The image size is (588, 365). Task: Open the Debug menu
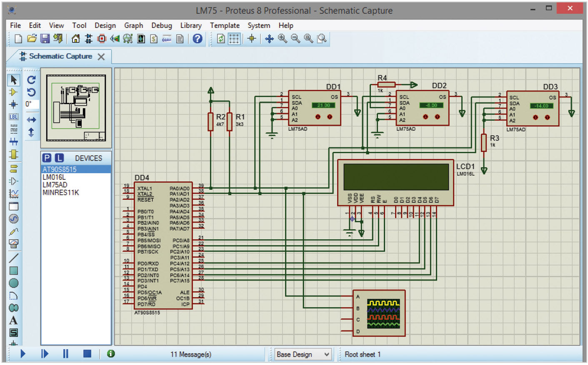coord(162,25)
